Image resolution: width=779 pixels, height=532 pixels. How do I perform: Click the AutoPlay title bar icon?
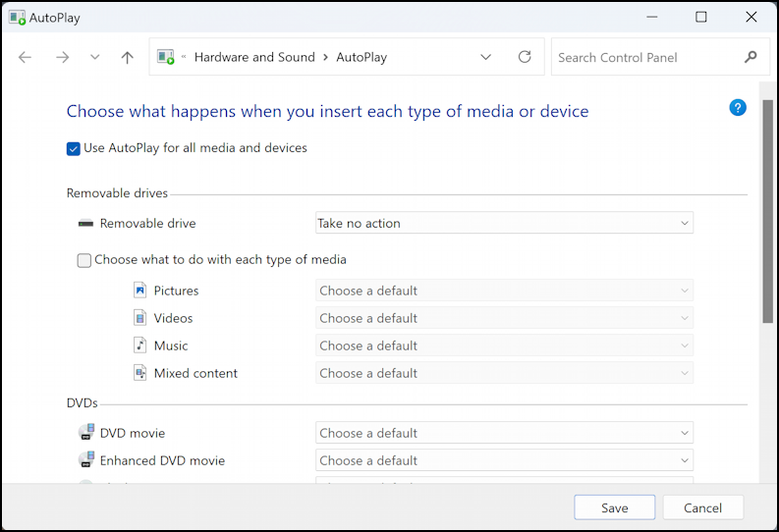click(x=17, y=18)
